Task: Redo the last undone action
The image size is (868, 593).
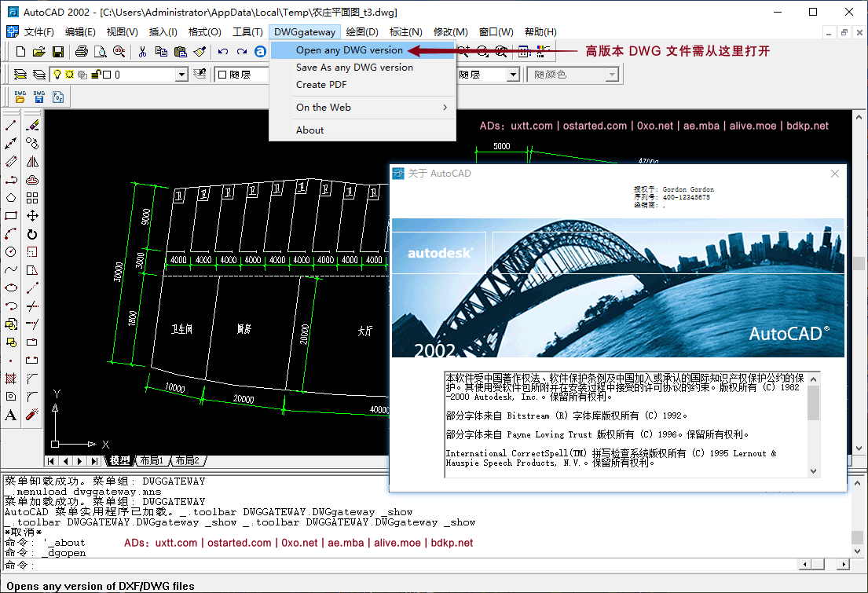Action: 242,52
